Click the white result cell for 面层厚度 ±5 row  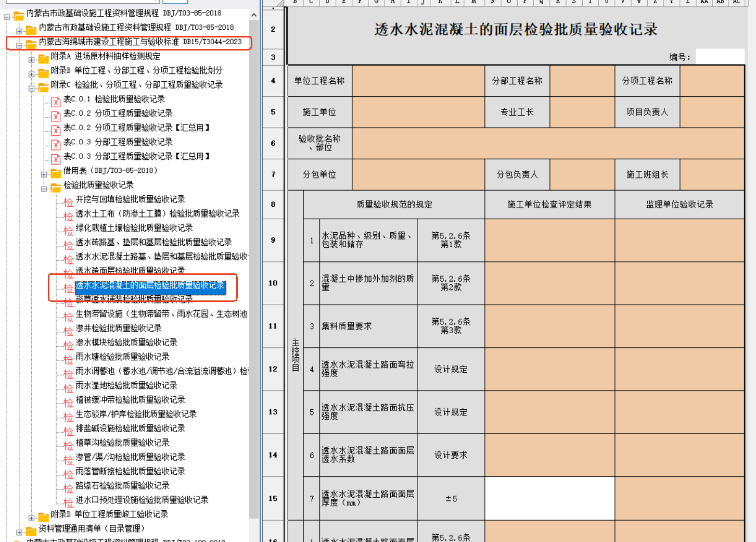[549, 498]
